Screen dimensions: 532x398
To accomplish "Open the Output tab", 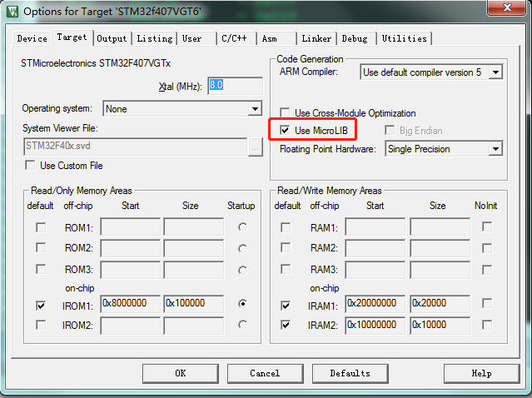I will (x=112, y=38).
